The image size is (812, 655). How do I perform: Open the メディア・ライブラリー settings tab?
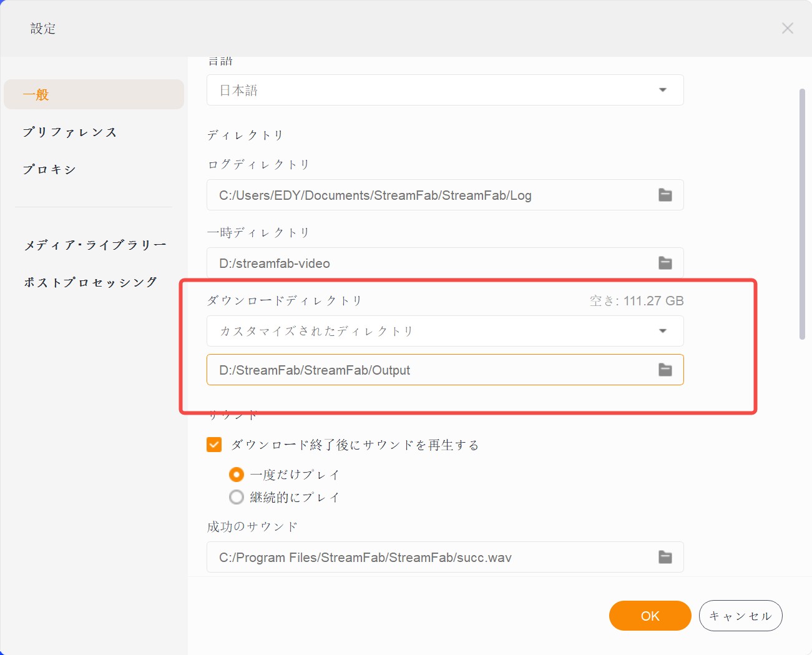coord(95,245)
